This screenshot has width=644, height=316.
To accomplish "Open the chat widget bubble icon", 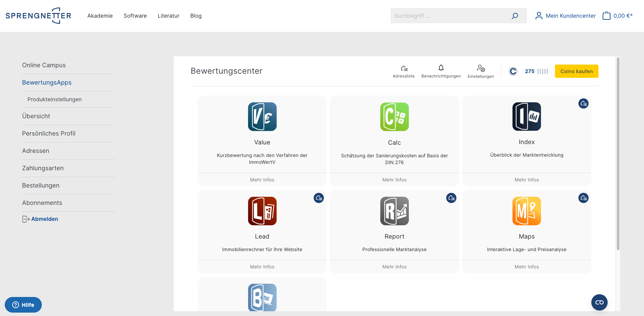I will click(599, 302).
